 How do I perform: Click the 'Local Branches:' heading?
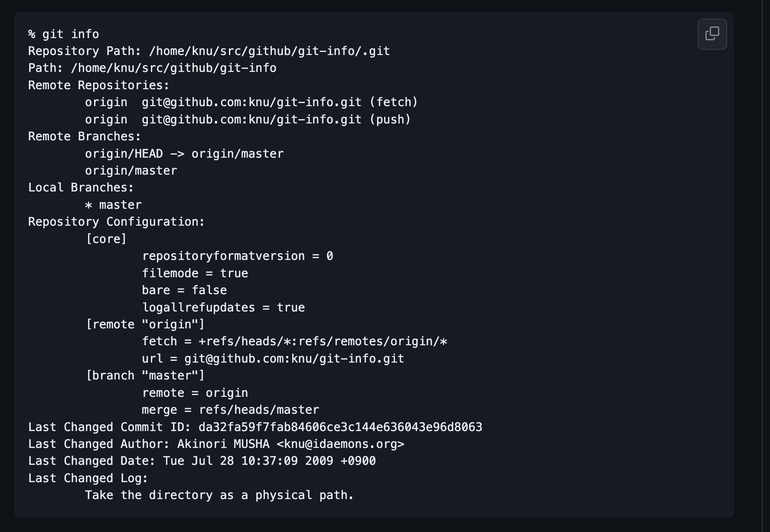(x=81, y=188)
